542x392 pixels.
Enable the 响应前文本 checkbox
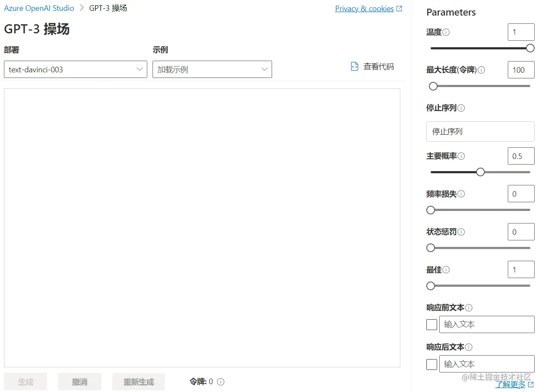432,324
